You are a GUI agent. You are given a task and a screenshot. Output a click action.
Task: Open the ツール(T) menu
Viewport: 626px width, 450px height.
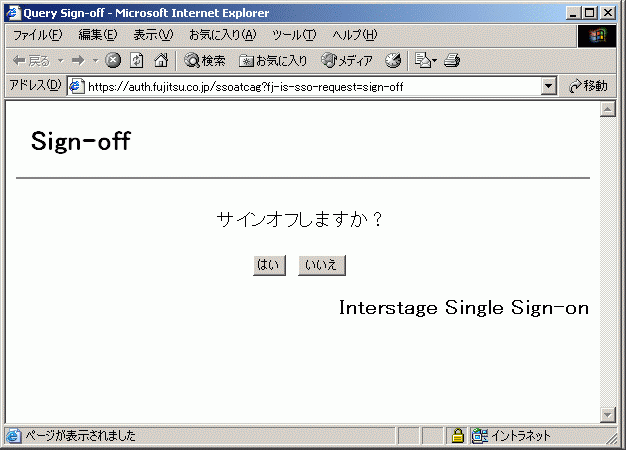tap(294, 35)
